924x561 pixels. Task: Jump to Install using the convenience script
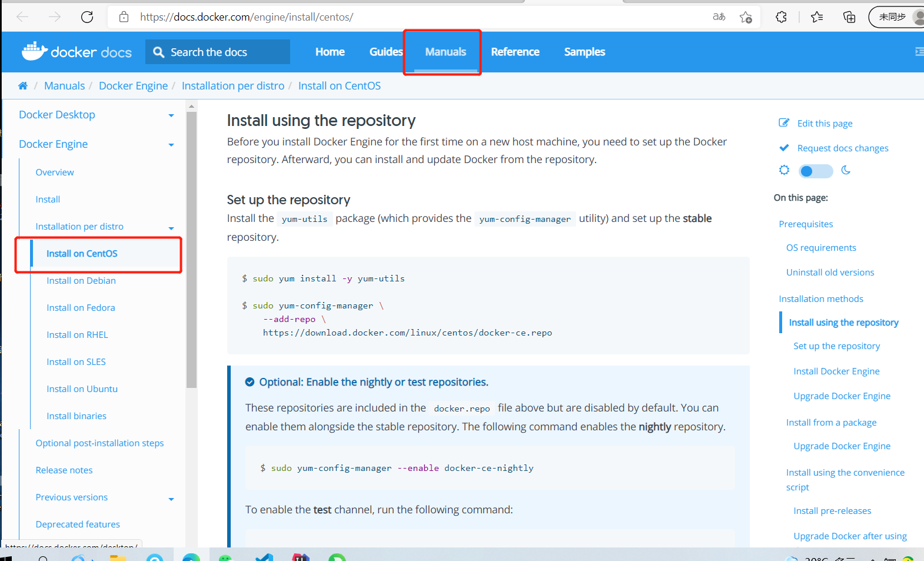[845, 480]
